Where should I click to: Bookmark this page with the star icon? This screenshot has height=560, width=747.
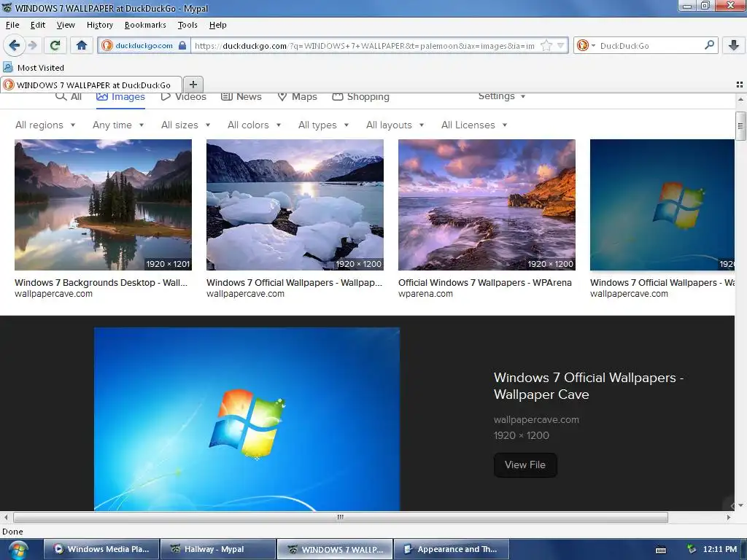(546, 46)
